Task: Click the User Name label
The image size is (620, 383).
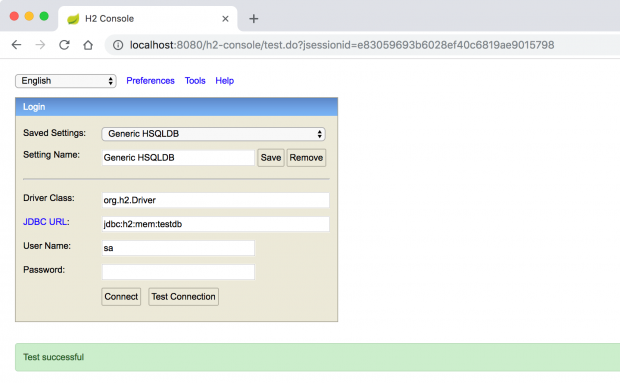Action: pos(47,246)
